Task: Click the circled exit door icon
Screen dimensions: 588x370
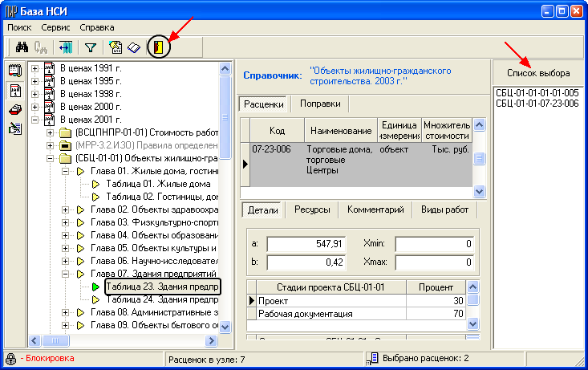Action: pyautogui.click(x=160, y=47)
